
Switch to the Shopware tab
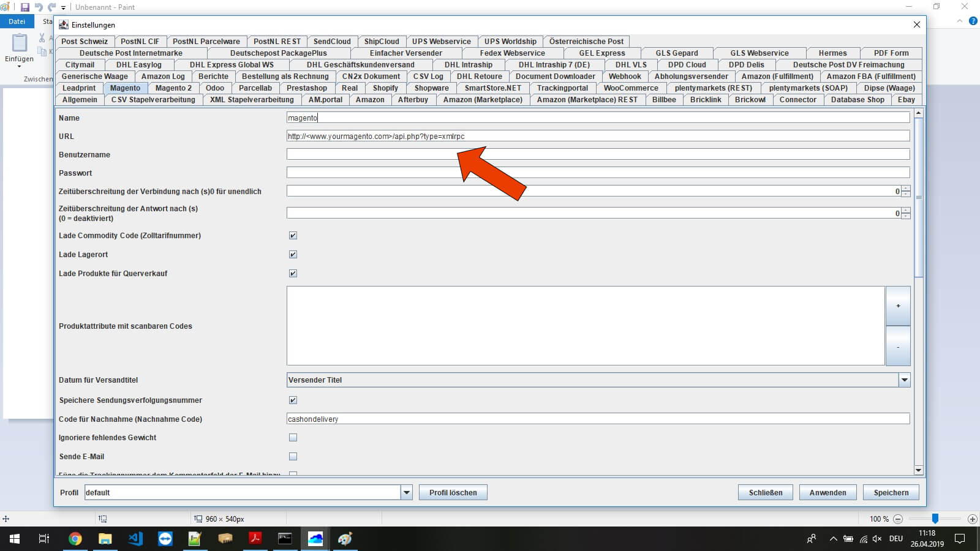click(432, 88)
